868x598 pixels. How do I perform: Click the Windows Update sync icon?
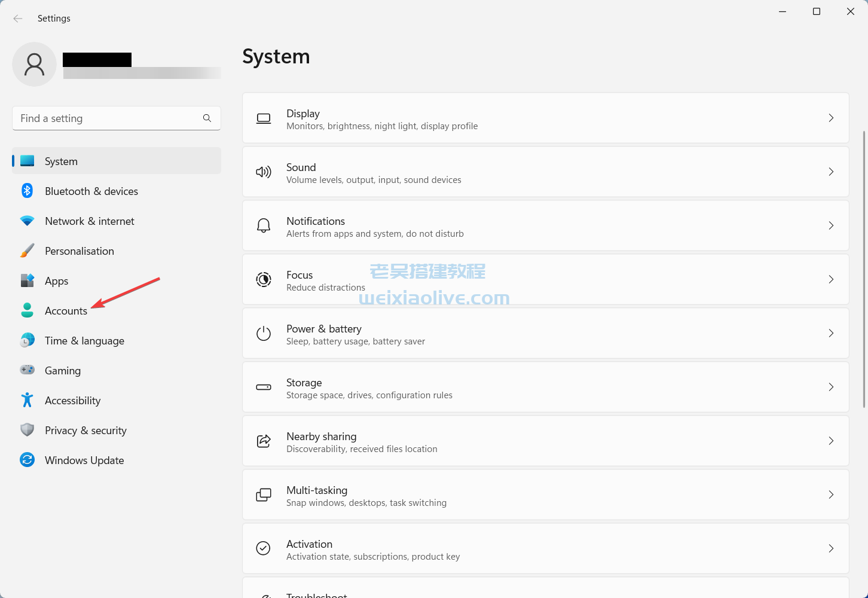pyautogui.click(x=27, y=460)
